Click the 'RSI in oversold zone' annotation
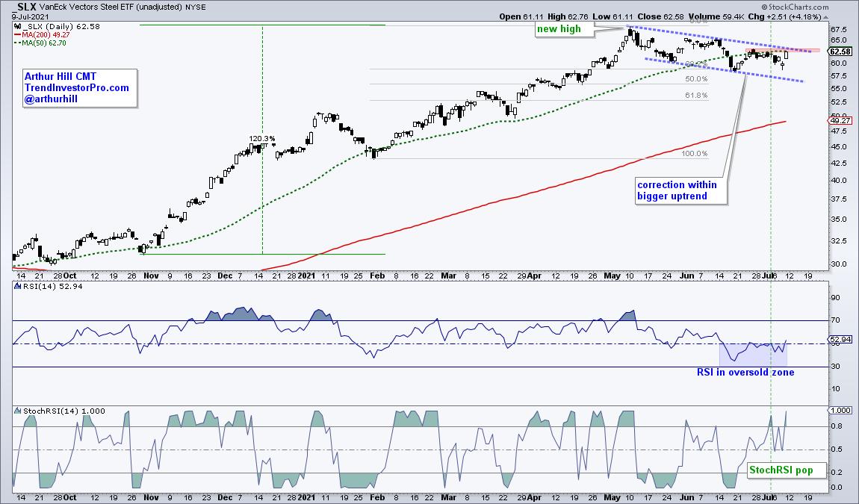Screen dimensions: 859x504 point(745,373)
